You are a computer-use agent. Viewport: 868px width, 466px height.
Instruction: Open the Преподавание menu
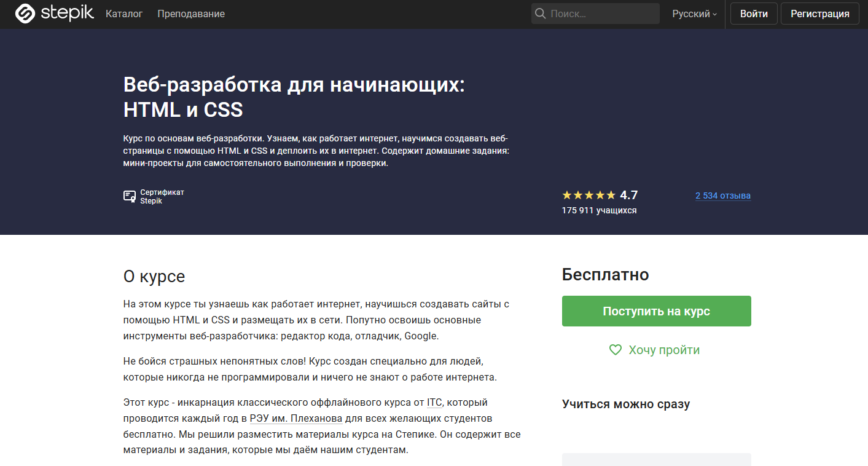(191, 13)
